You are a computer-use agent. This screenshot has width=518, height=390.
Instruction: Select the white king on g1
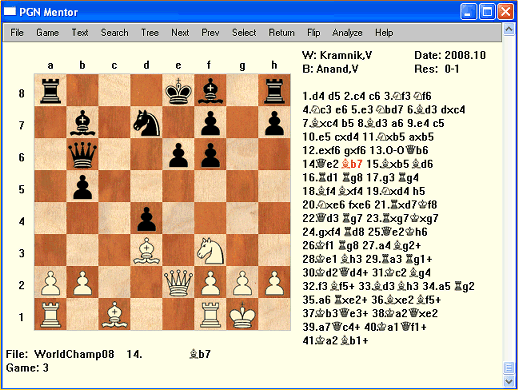242,314
